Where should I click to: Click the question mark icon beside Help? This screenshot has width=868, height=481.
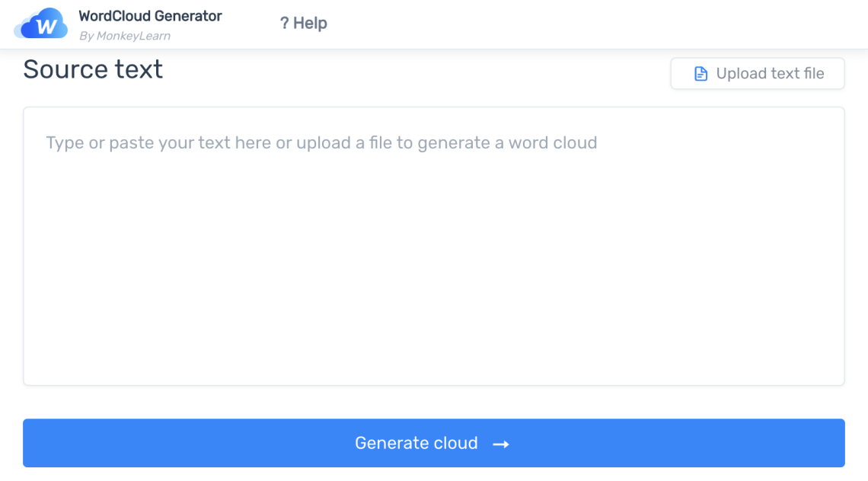click(285, 23)
